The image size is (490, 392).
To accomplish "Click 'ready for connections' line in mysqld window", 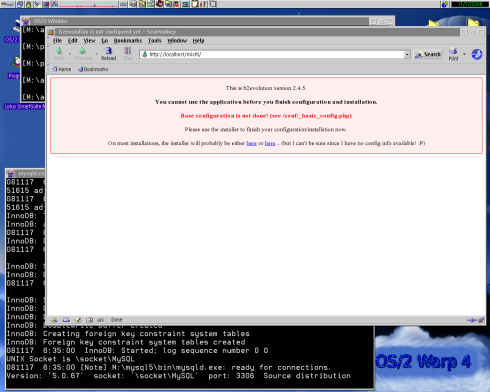I will (168, 367).
